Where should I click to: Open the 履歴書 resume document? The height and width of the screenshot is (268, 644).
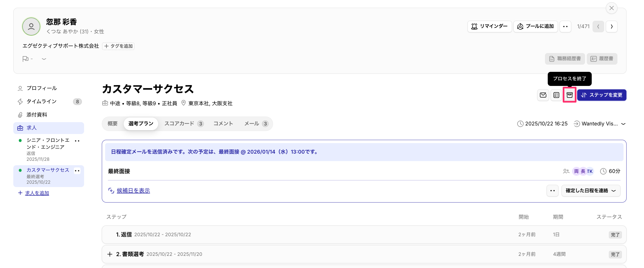click(602, 59)
